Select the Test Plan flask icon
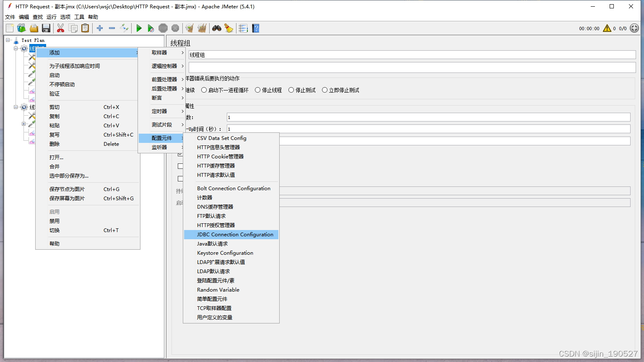 16,40
